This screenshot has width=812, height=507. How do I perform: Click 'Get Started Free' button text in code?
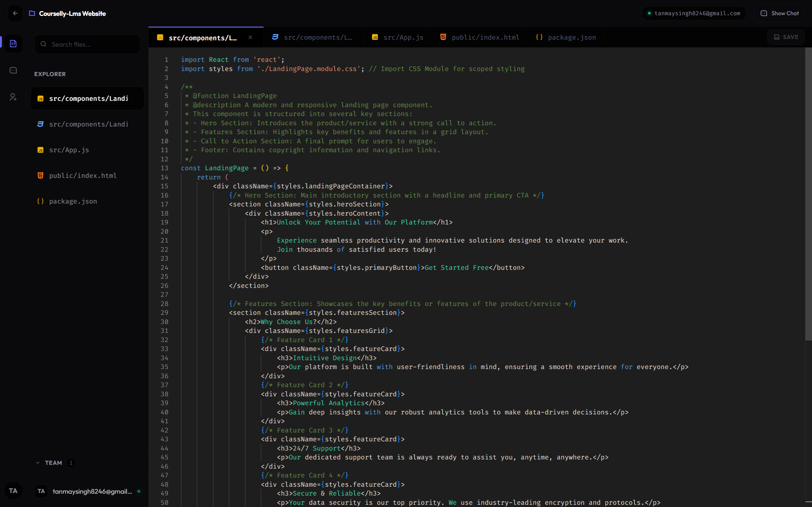pyautogui.click(x=457, y=268)
